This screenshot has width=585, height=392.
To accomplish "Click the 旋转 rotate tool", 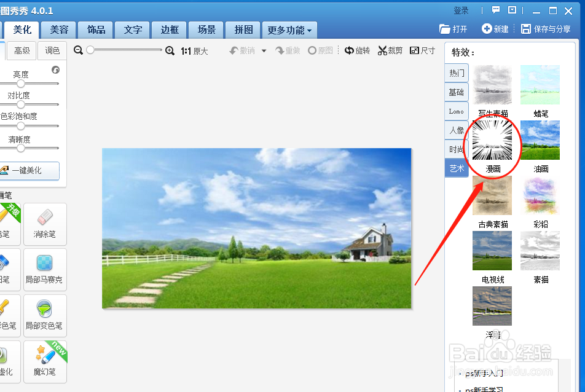I will [x=357, y=50].
